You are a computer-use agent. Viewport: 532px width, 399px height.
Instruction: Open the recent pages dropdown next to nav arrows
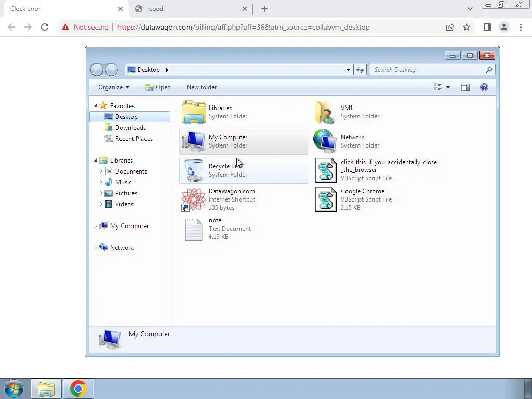[x=122, y=70]
